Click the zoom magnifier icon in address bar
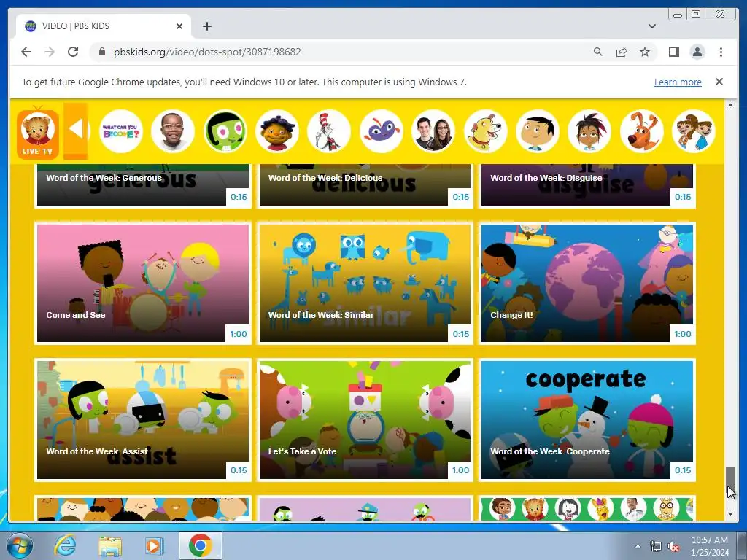Image resolution: width=747 pixels, height=560 pixels. click(598, 52)
